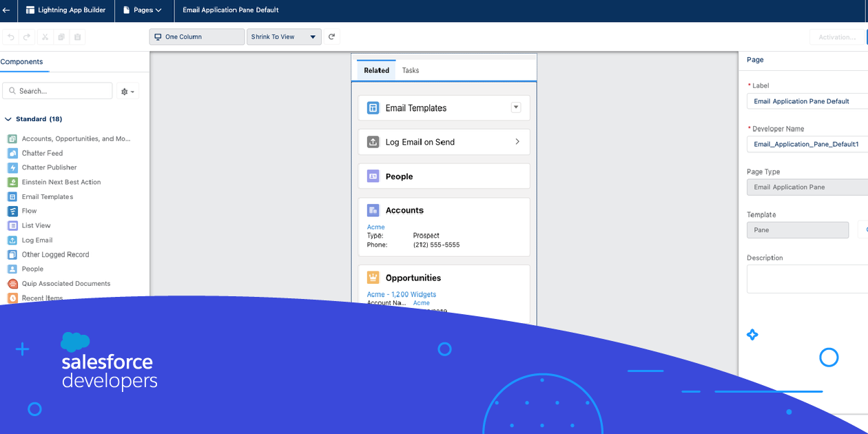Click the Opportunities crown icon
Screen dimensions: 868x434
[x=373, y=278]
